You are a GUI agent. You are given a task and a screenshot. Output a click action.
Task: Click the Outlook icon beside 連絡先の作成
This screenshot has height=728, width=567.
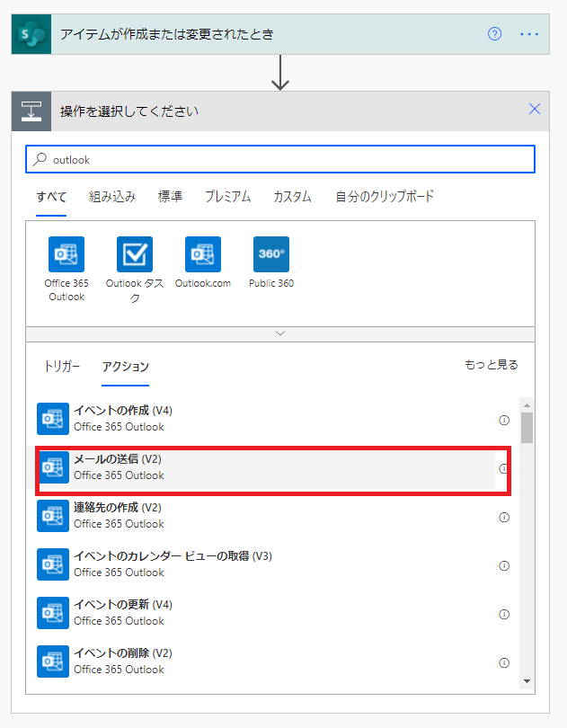coord(53,516)
